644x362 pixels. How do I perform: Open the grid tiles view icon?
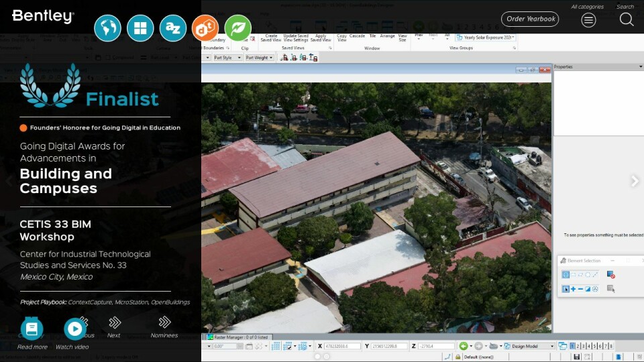coord(140,28)
